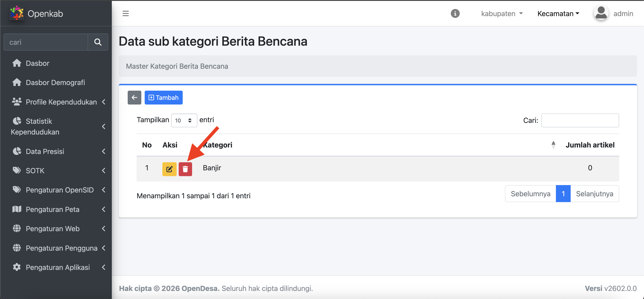Open the Tampilkan entries count selector

(184, 120)
